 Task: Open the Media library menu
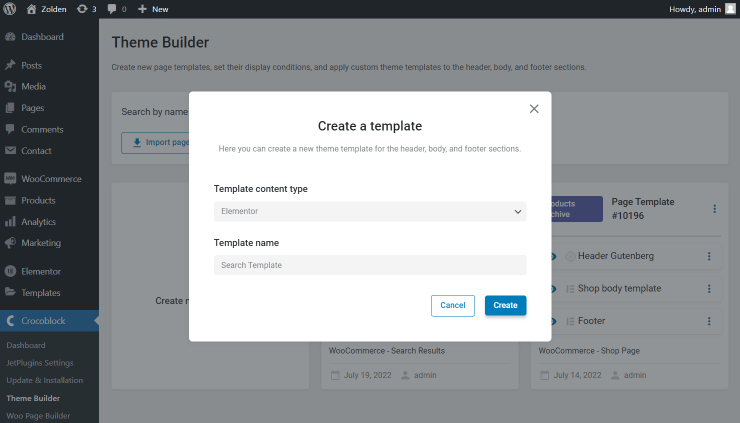point(33,86)
